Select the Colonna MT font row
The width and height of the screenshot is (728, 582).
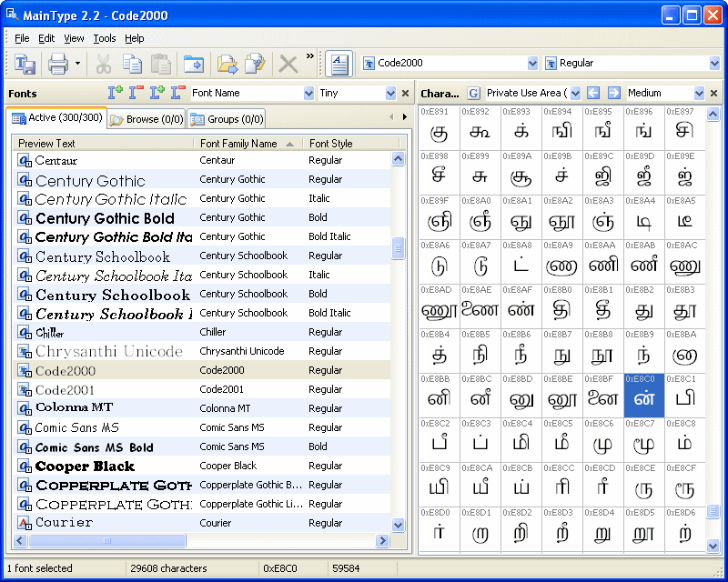click(x=201, y=408)
